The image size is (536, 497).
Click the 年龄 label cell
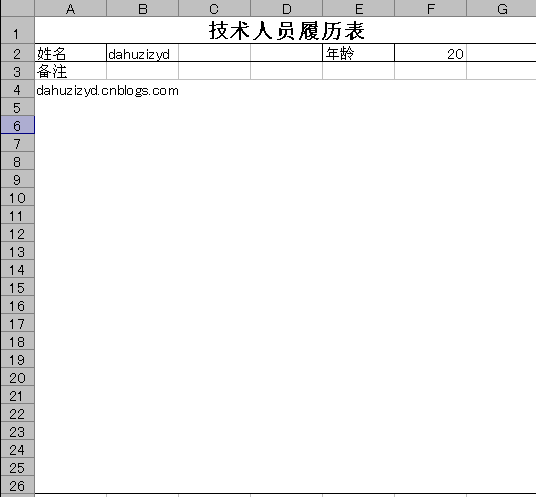(x=359, y=53)
